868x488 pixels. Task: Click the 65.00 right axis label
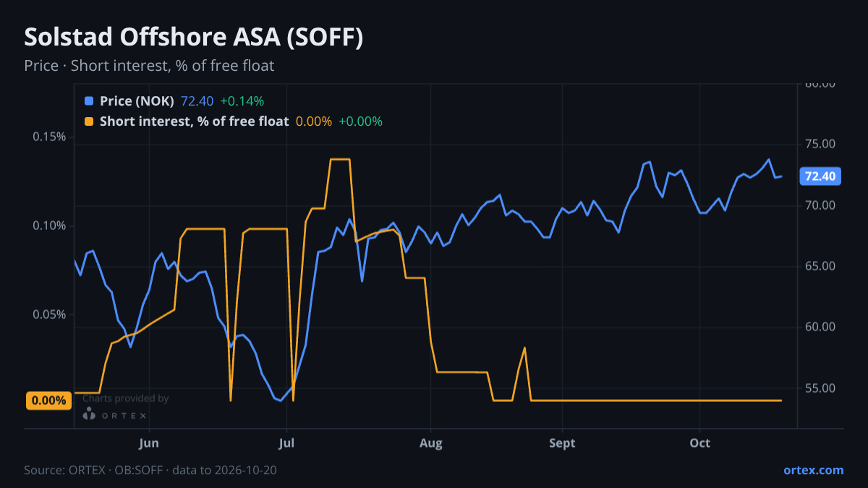820,266
